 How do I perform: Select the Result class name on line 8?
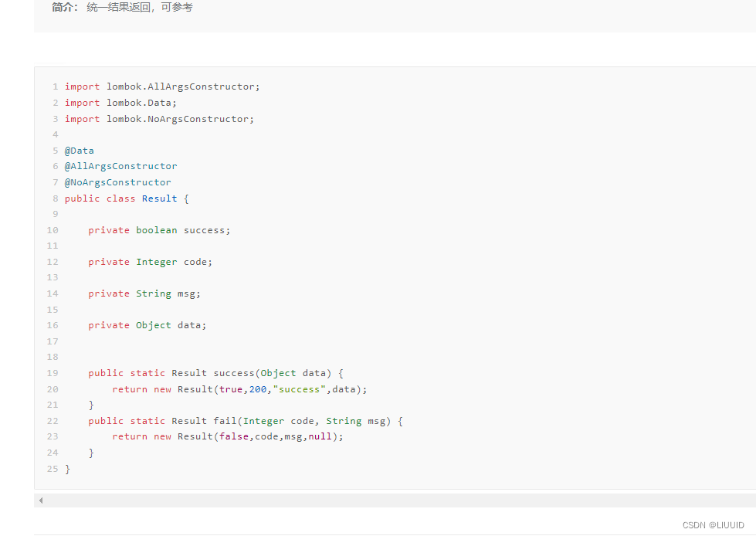tap(158, 198)
